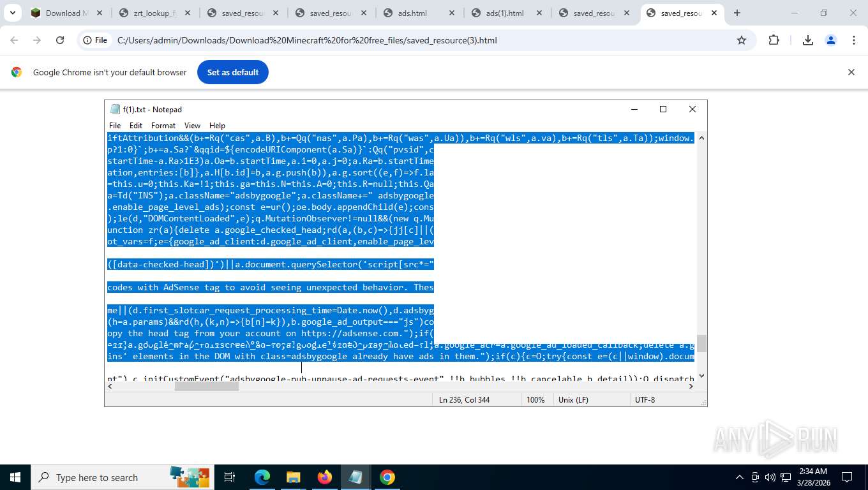868x490 pixels.
Task: Reload the current page
Action: pos(60,40)
